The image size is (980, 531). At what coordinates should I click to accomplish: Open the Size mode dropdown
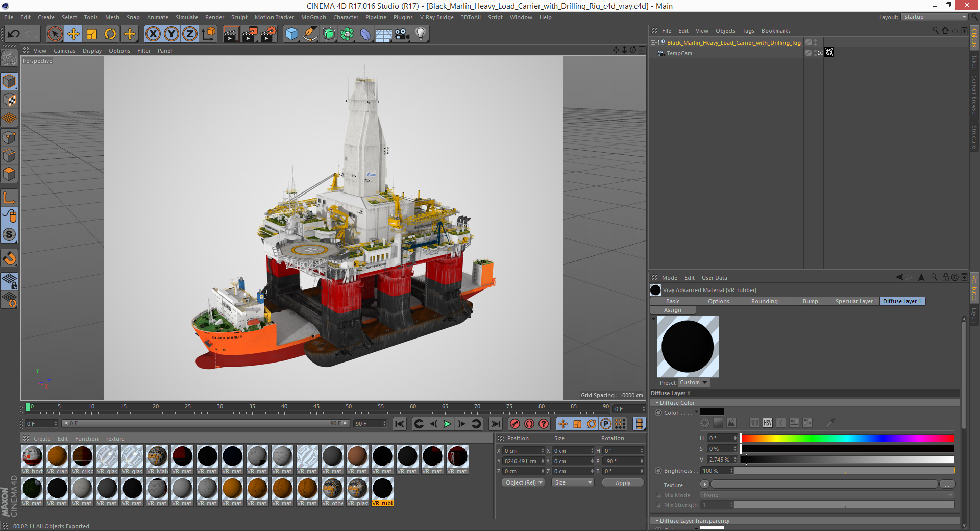coord(573,482)
